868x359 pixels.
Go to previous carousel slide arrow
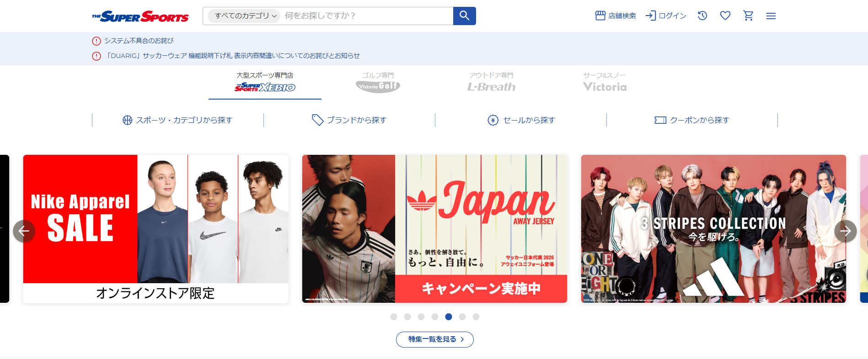tap(24, 231)
